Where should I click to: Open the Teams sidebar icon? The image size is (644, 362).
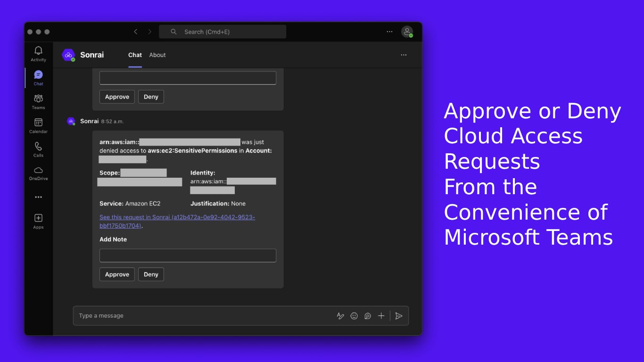38,99
